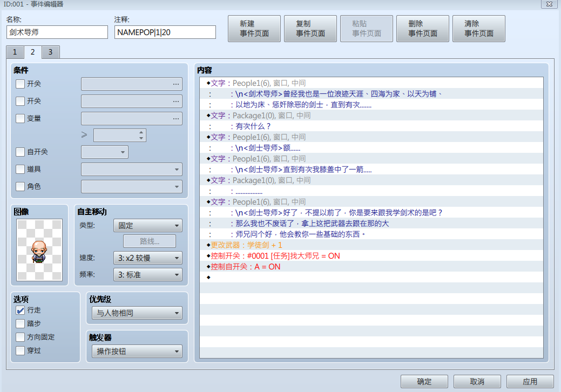Expand the 道具 condition dropdown
This screenshot has width=561, height=392.
point(132,169)
